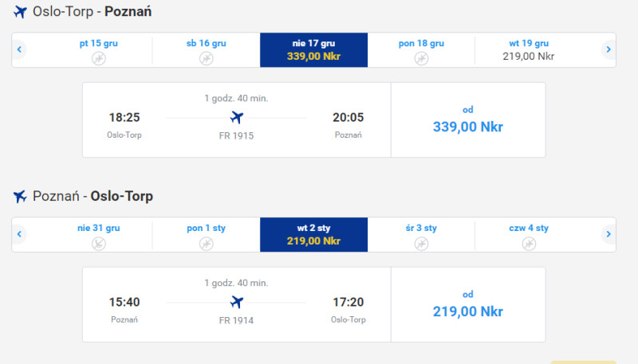
Task: Click the no-flight icon under sb 16 gru
Action: click(207, 58)
